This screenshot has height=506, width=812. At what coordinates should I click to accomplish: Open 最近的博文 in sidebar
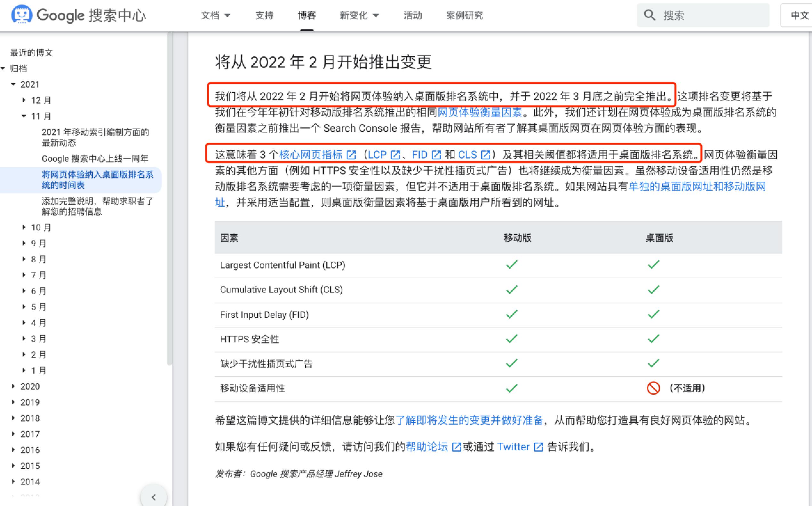pos(31,52)
